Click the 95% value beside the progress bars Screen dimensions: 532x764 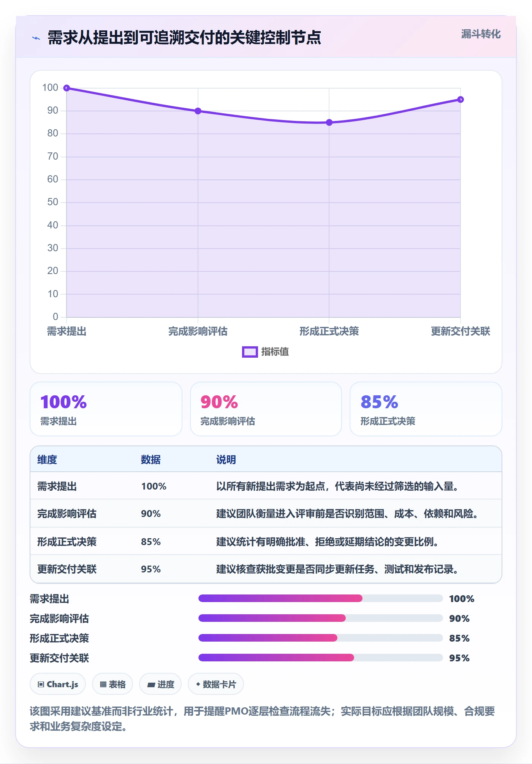(459, 658)
